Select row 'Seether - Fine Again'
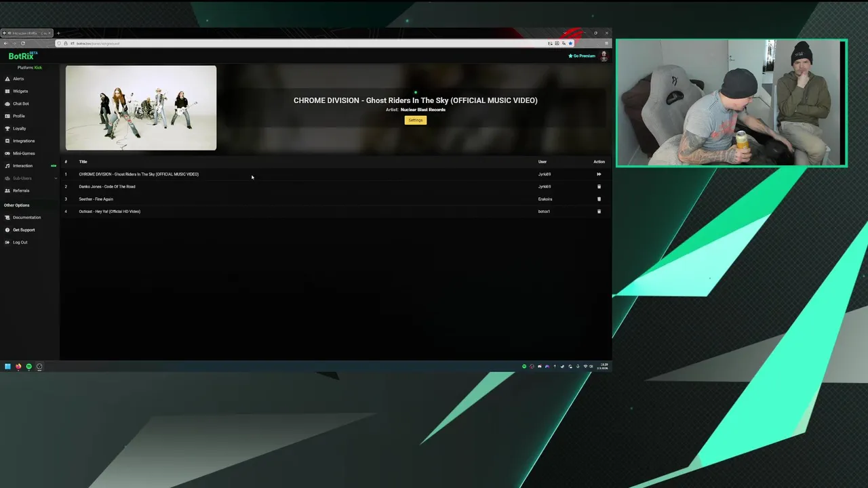 [336, 199]
